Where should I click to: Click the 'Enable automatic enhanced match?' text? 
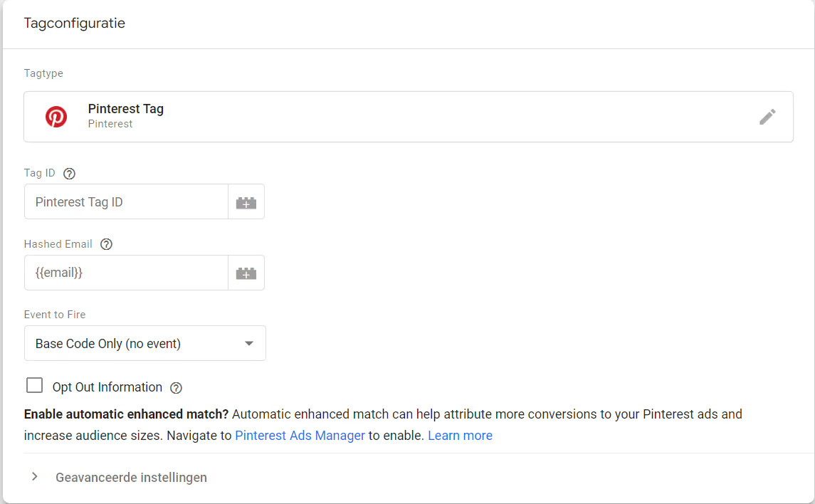point(126,414)
